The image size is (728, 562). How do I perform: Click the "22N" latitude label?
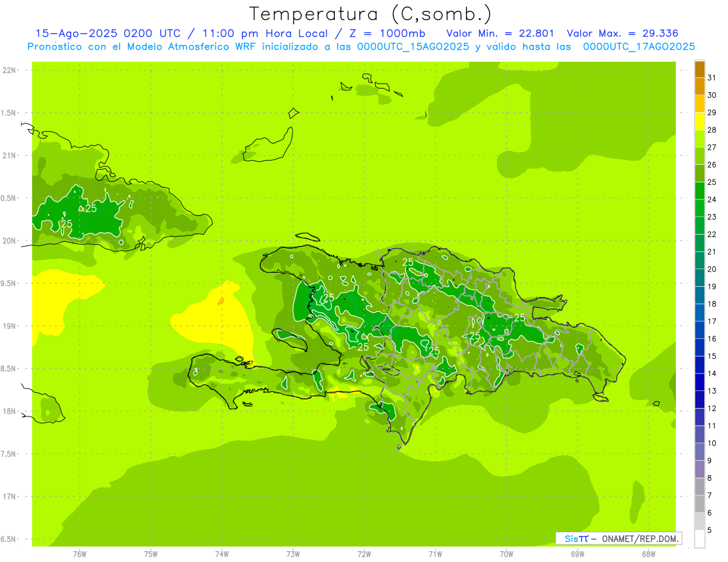[10, 70]
